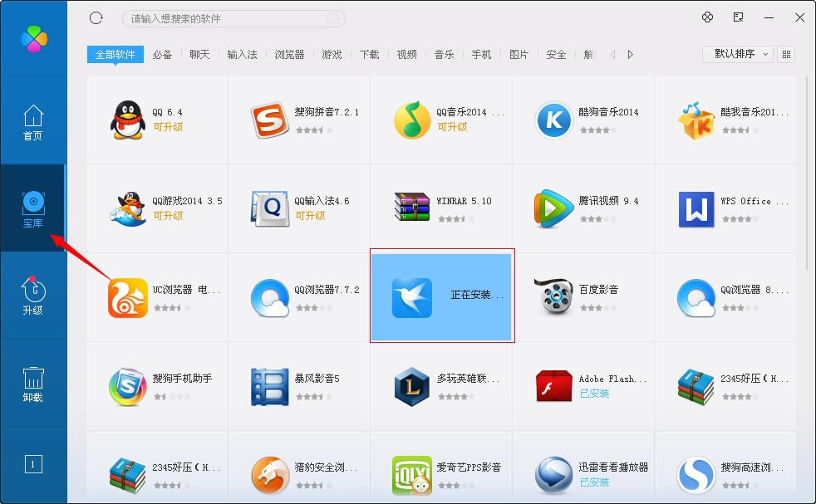
Task: Click the QQ输入法 keyboard Q icon
Action: pyautogui.click(x=269, y=208)
